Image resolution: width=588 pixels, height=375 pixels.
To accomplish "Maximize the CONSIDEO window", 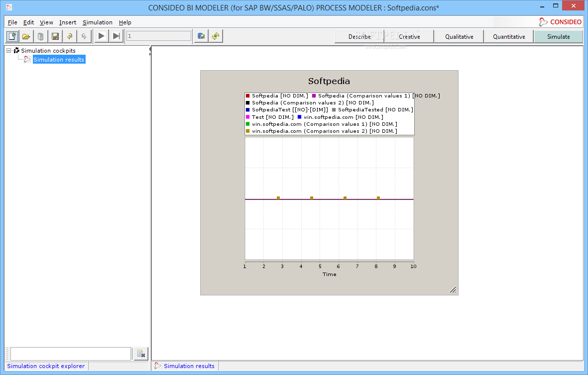I will [x=556, y=5].
